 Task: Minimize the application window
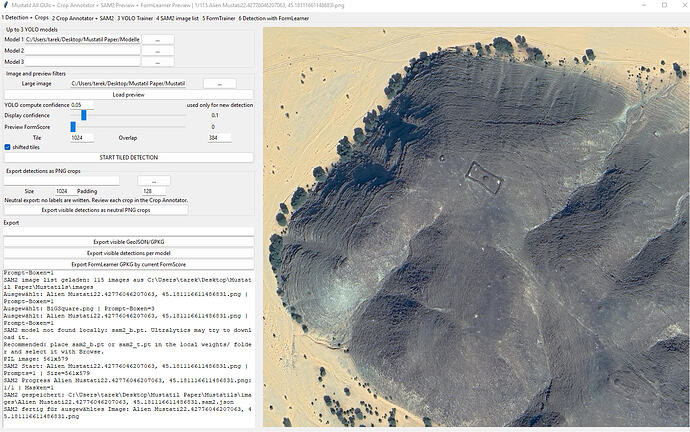coord(642,5)
